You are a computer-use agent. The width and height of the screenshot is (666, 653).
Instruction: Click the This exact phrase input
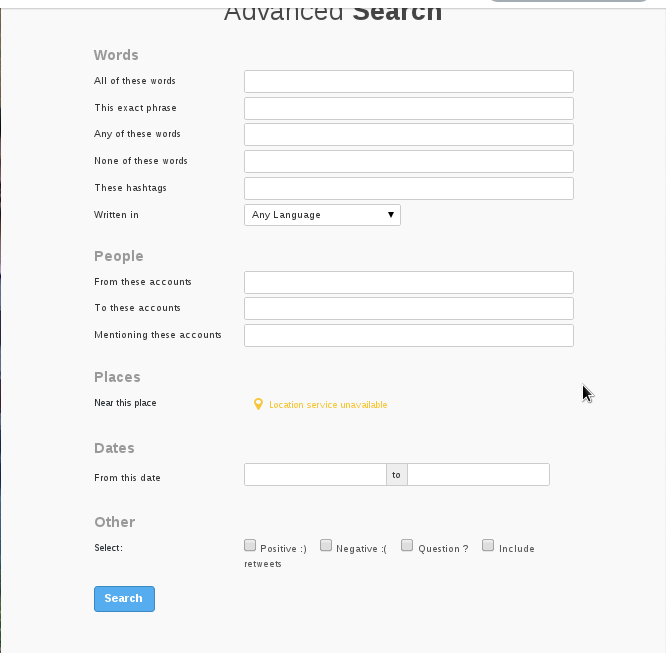(408, 108)
